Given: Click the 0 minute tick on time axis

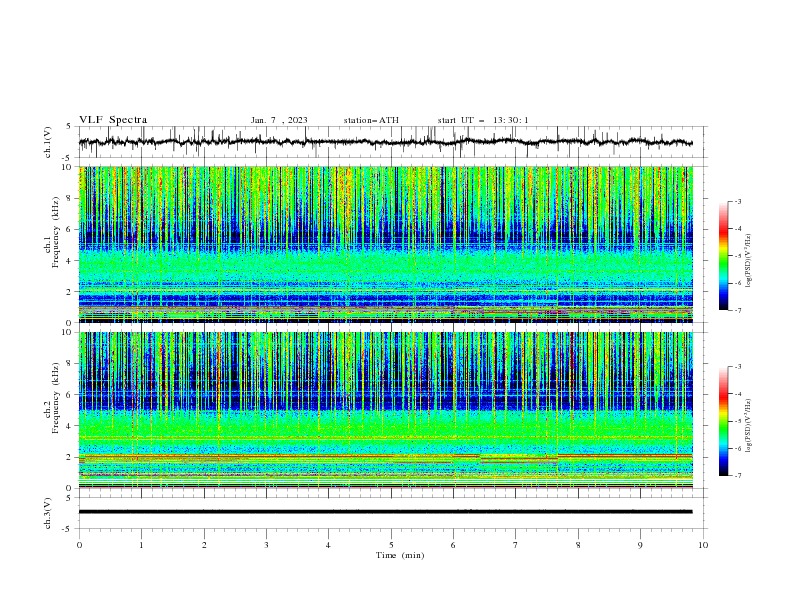Looking at the screenshot, I should point(79,545).
